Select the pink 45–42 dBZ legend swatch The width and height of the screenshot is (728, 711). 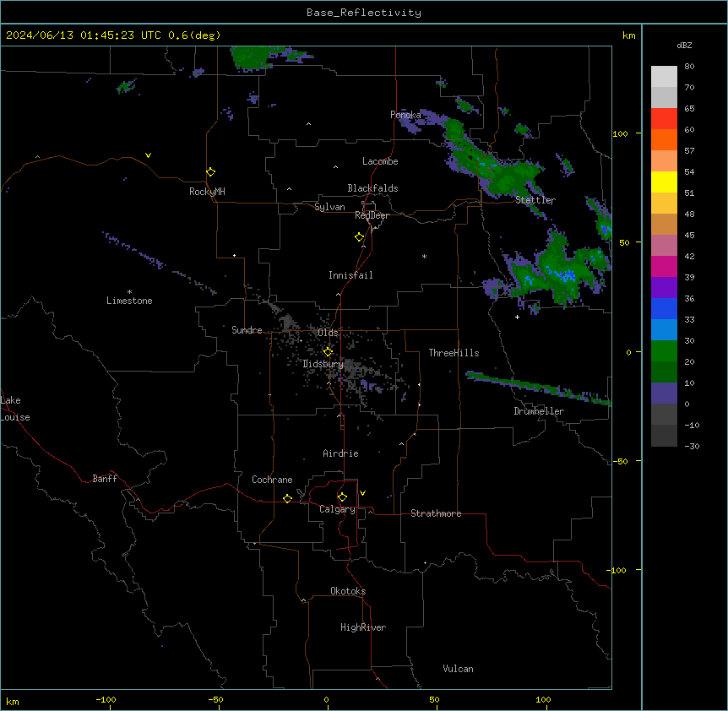[664, 246]
